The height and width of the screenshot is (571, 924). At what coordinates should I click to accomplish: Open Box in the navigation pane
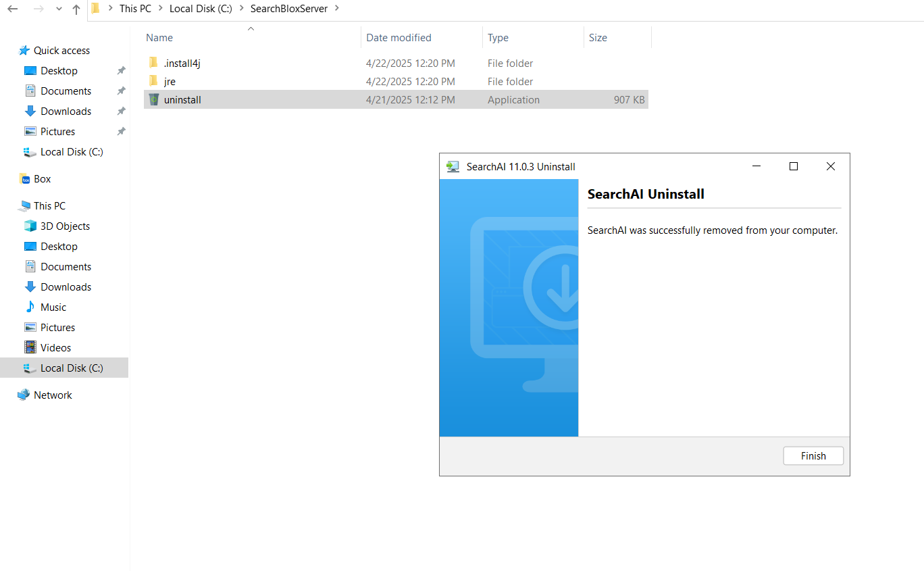[42, 179]
